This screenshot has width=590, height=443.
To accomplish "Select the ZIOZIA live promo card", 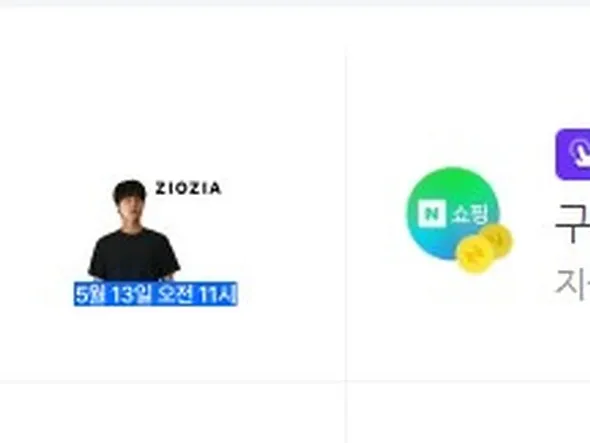I will coord(173,213).
